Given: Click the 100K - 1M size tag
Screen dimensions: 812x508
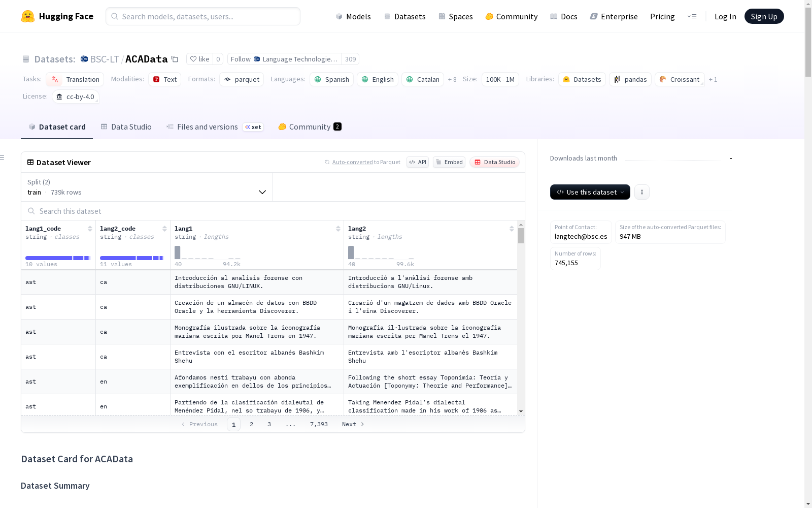Looking at the screenshot, I should click(x=500, y=79).
